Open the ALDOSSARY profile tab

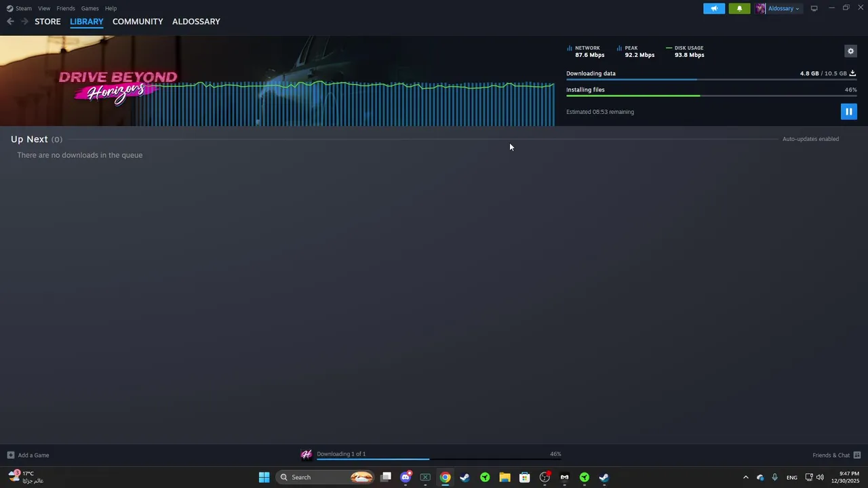pyautogui.click(x=196, y=22)
